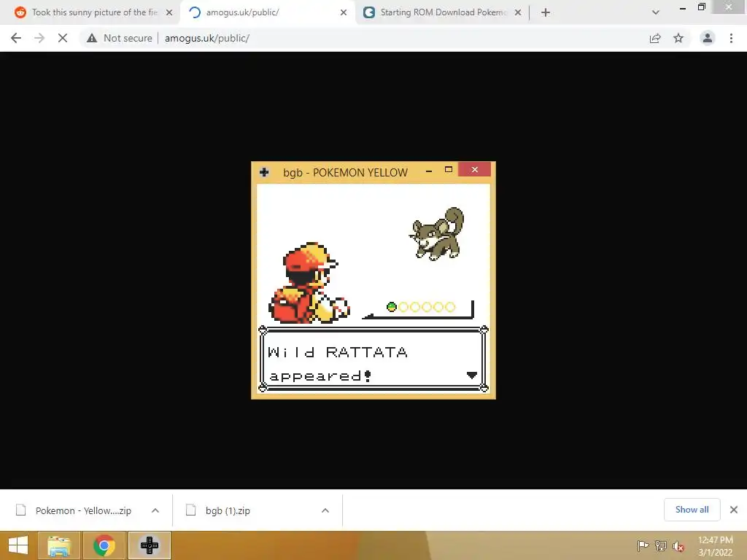Viewport: 747px width, 560px height.
Task: Close the Reddit sunny picture tab
Action: [169, 12]
